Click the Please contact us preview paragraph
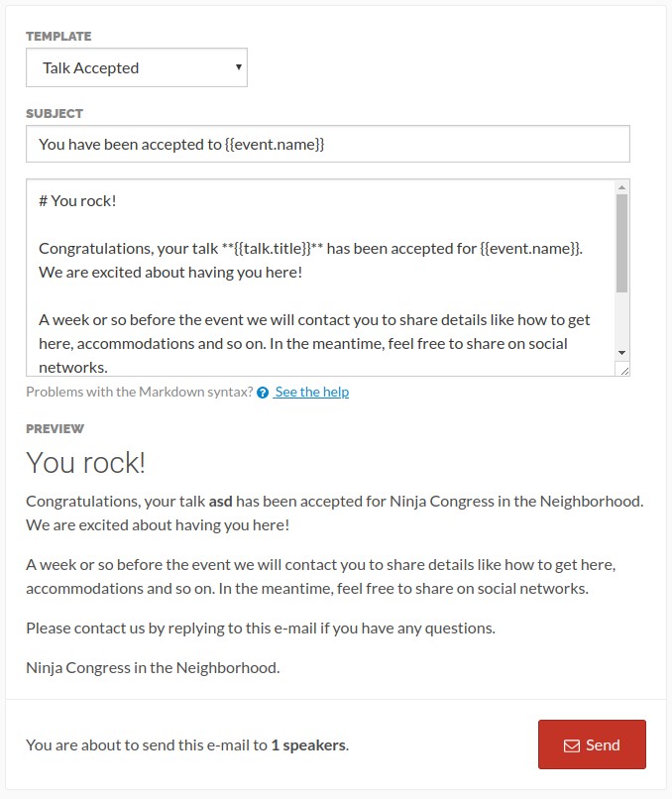The width and height of the screenshot is (672, 799). (261, 628)
